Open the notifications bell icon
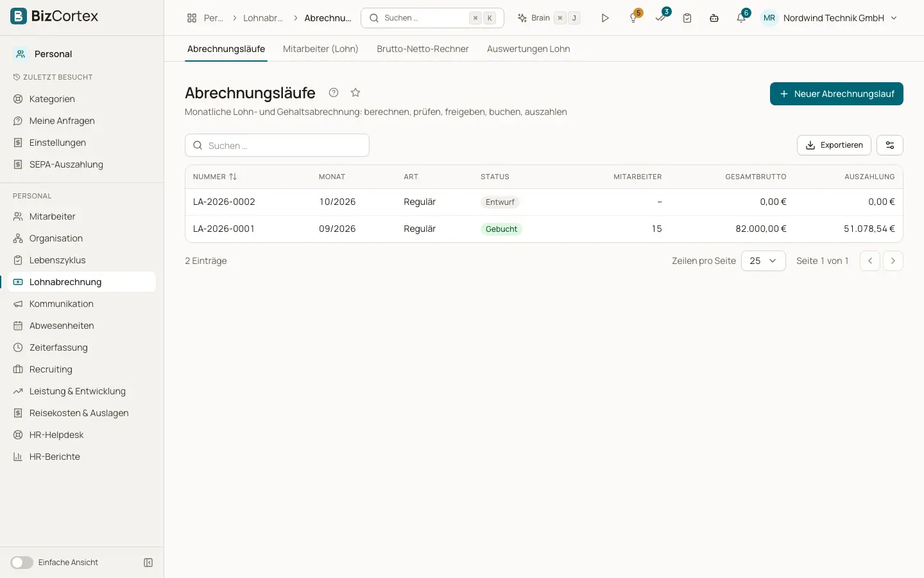This screenshot has width=924, height=578. click(741, 17)
